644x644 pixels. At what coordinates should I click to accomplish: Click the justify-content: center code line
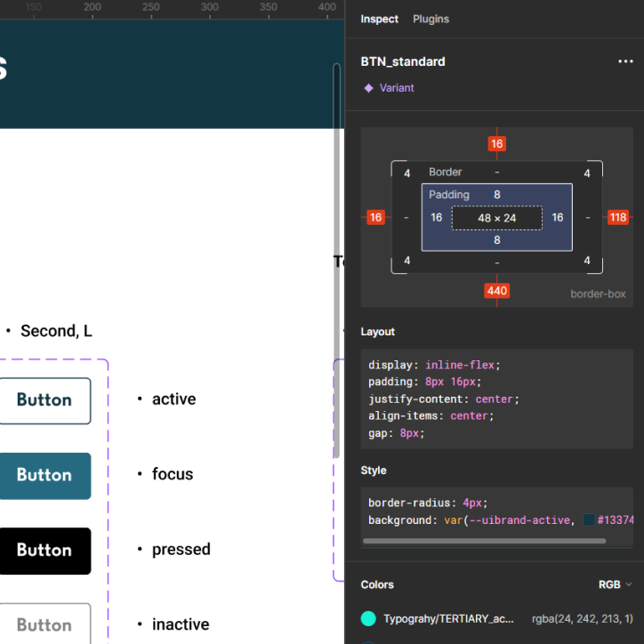pos(443,399)
